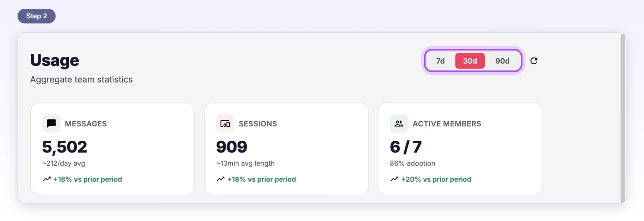Click the +20% vs prior period text
The image size is (644, 221).
(436, 179)
